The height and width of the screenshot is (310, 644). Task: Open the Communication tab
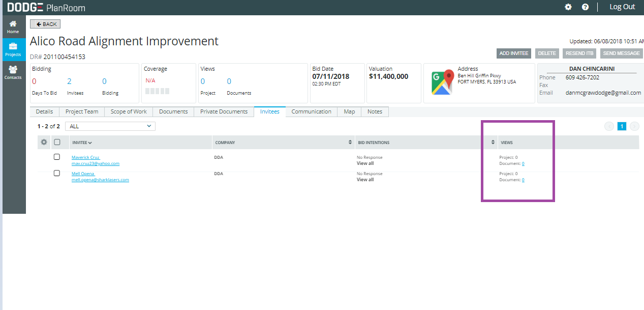[x=311, y=111]
